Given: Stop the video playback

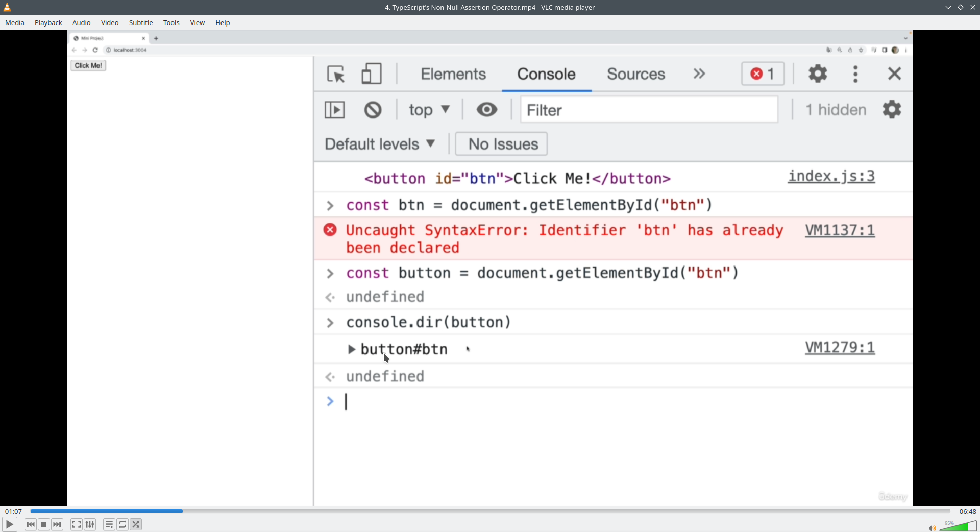Looking at the screenshot, I should coord(44,524).
